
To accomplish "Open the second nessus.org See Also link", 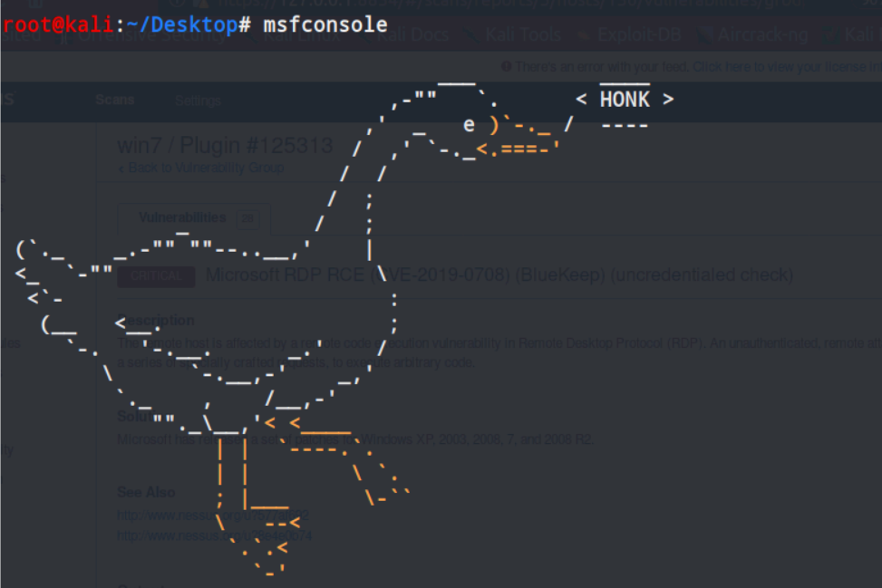I will pos(214,536).
